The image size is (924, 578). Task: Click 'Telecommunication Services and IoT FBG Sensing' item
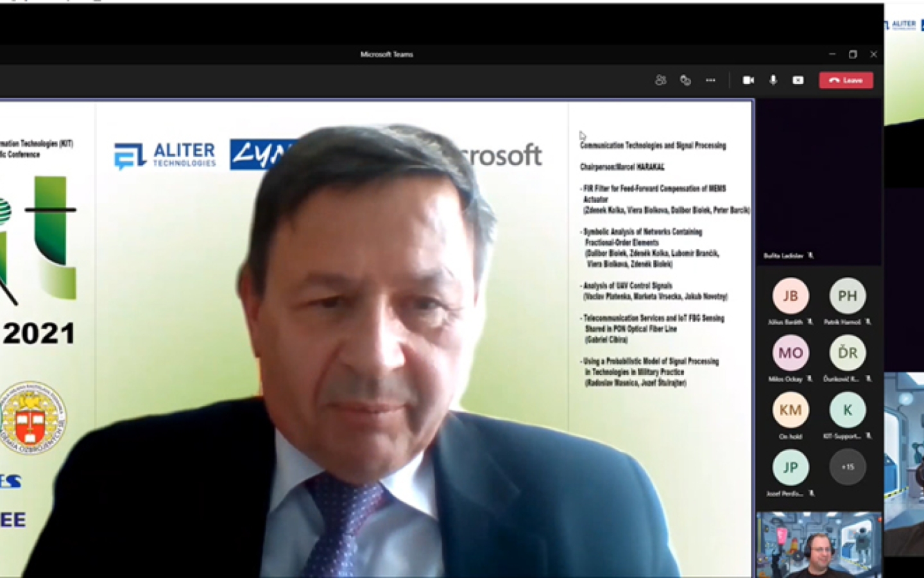pos(653,323)
